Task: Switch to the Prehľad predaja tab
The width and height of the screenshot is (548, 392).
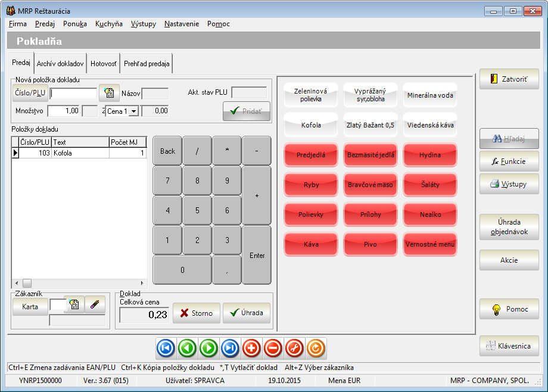Action: [x=147, y=63]
